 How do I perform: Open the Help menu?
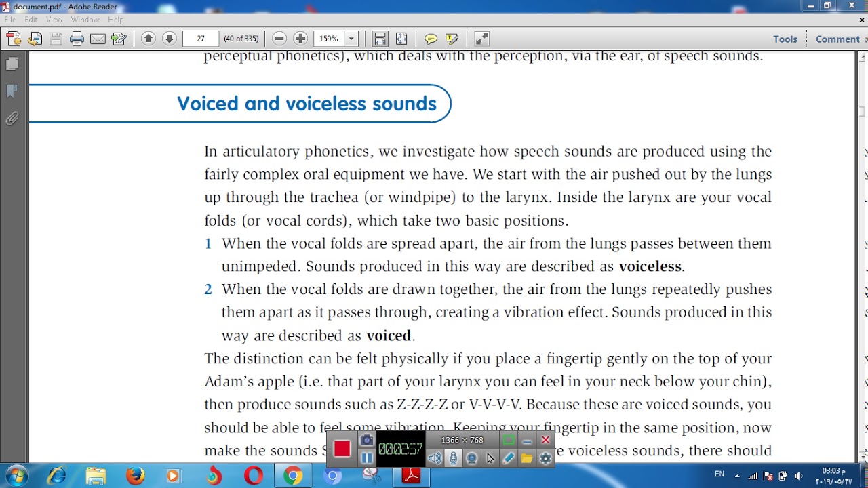click(x=116, y=20)
